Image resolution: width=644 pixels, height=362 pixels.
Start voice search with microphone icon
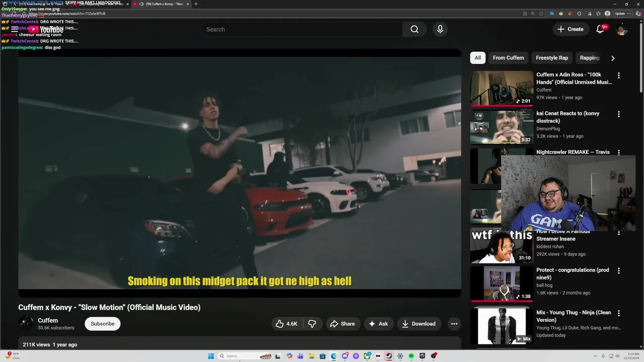[x=440, y=29]
